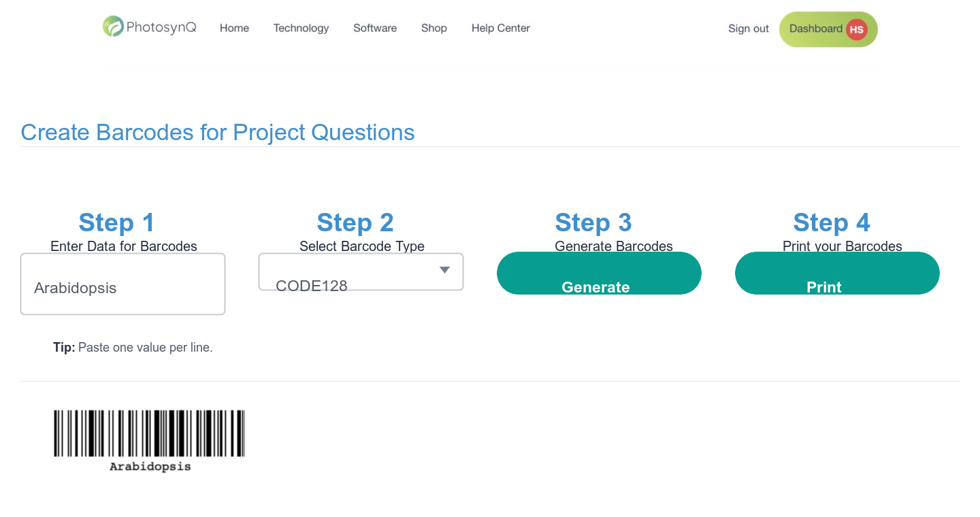Click the Step 1 heading
Viewport: 980px width, 517px height.
click(x=116, y=222)
